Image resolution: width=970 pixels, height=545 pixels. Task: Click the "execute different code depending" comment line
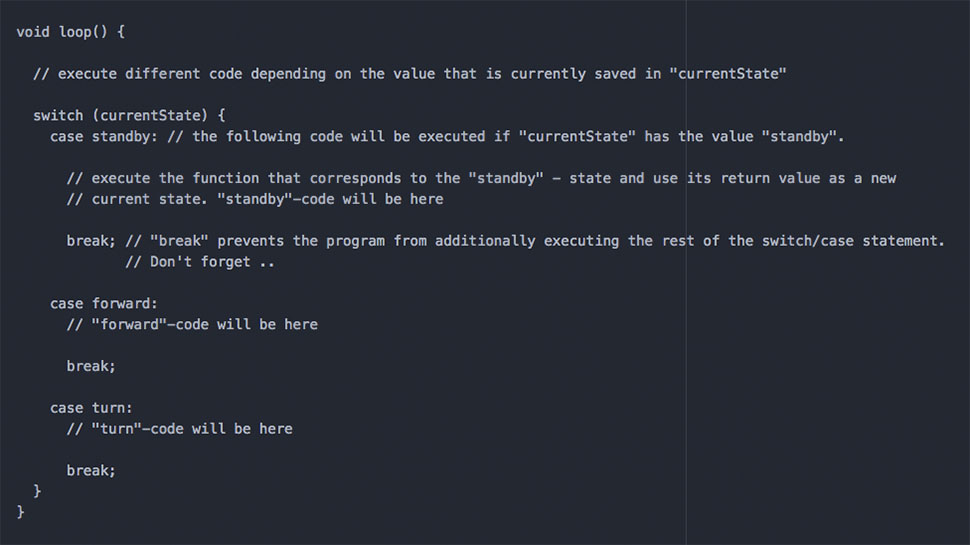pos(410,74)
